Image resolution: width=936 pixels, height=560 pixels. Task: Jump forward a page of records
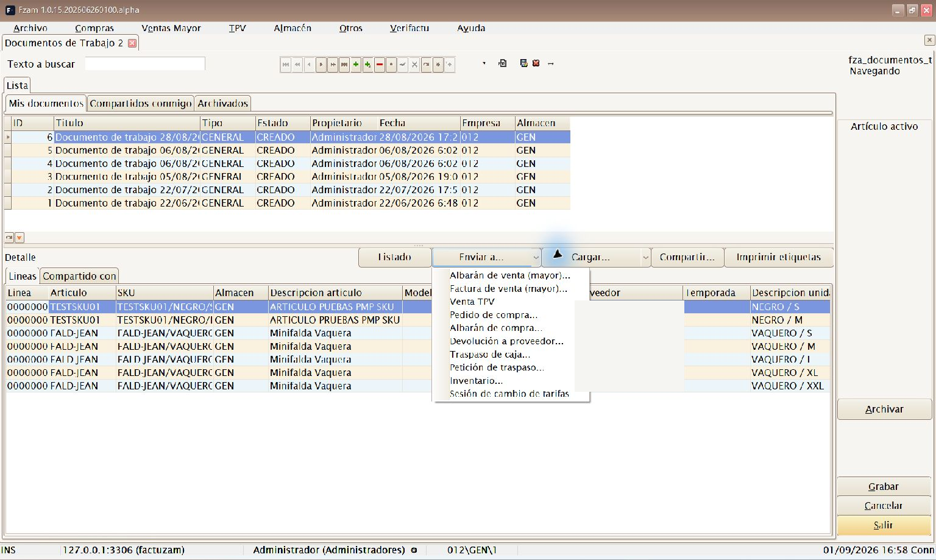pyautogui.click(x=333, y=64)
